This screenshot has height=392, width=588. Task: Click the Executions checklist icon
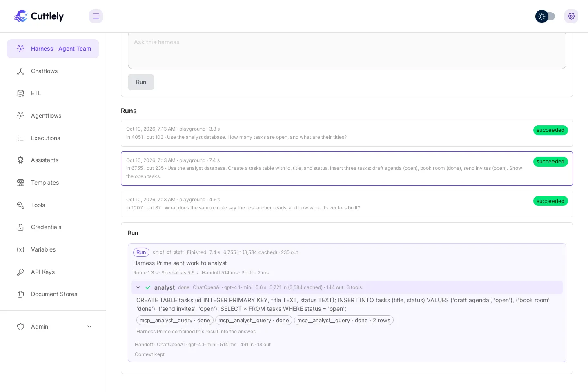(x=20, y=138)
